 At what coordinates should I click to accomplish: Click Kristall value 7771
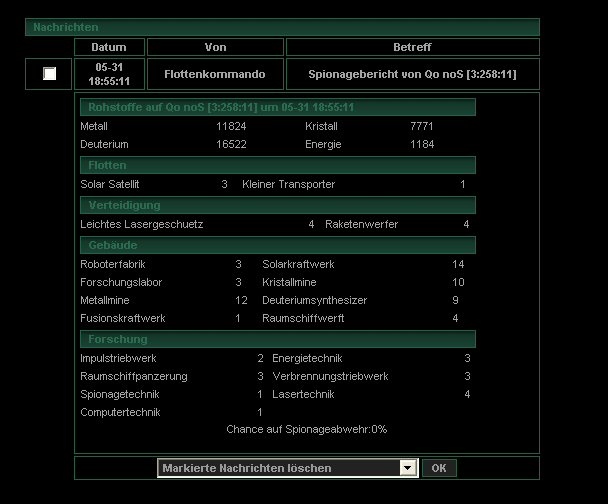[421, 126]
